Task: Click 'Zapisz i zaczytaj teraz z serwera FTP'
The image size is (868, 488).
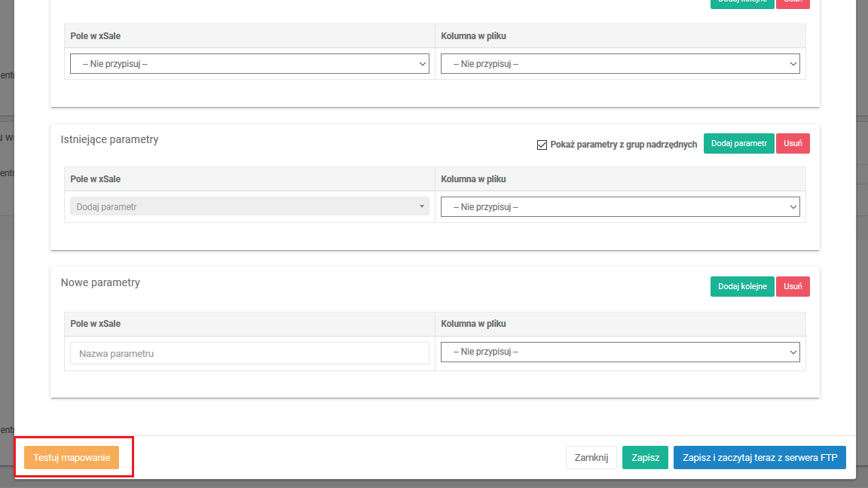Action: [759, 457]
